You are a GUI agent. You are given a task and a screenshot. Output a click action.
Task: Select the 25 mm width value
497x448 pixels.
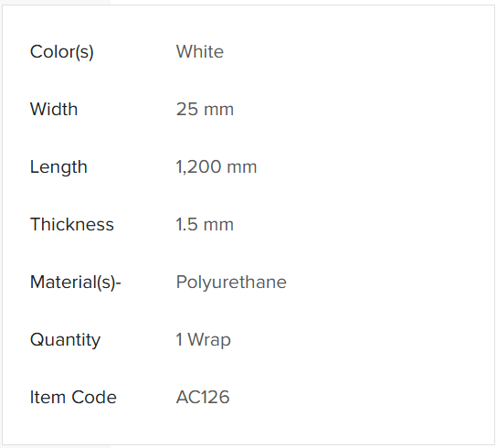tap(205, 110)
